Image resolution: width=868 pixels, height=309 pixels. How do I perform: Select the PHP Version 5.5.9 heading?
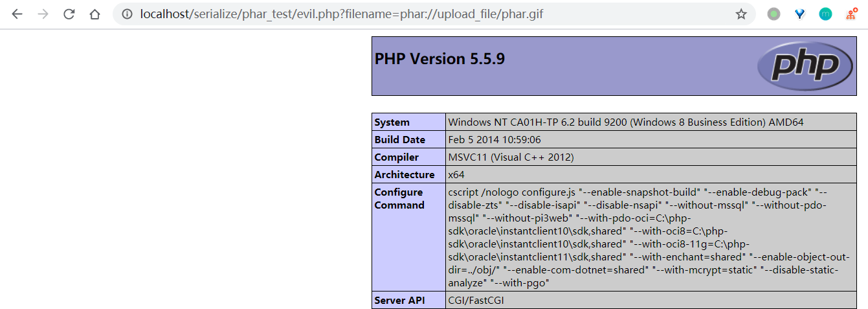point(440,59)
